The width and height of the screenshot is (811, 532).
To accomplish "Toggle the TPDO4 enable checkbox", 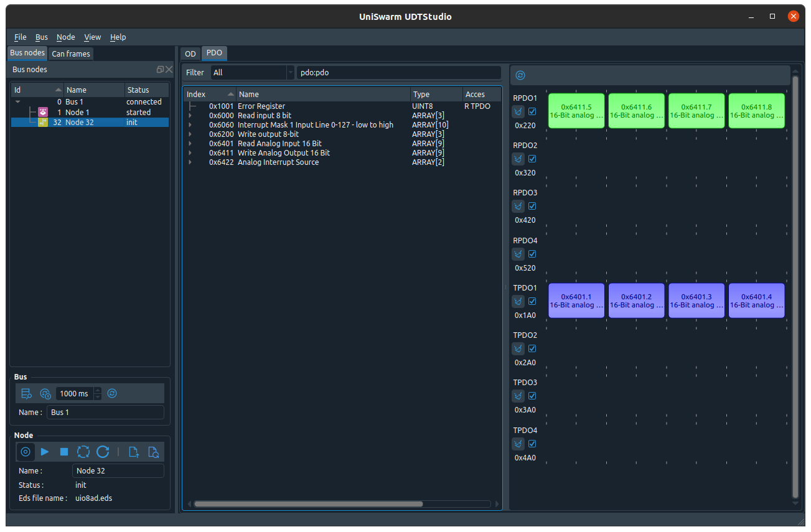I will tap(532, 444).
